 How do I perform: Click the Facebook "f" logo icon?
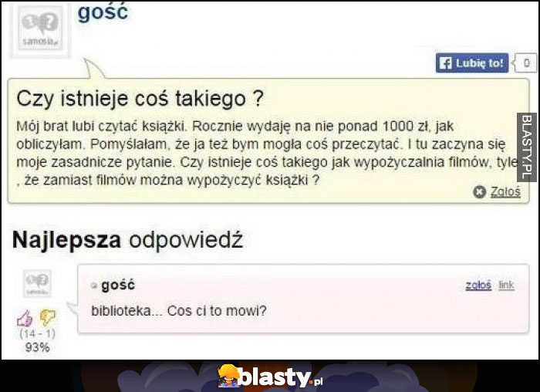(x=446, y=63)
